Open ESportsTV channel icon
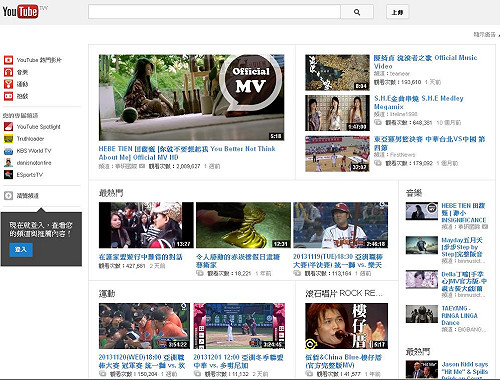This screenshot has width=500, height=380. tap(8, 175)
